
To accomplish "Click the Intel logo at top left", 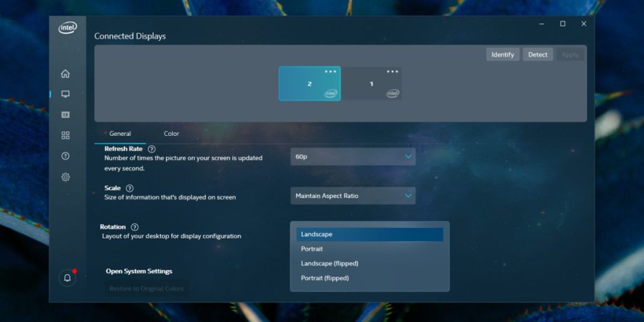I will [x=67, y=28].
